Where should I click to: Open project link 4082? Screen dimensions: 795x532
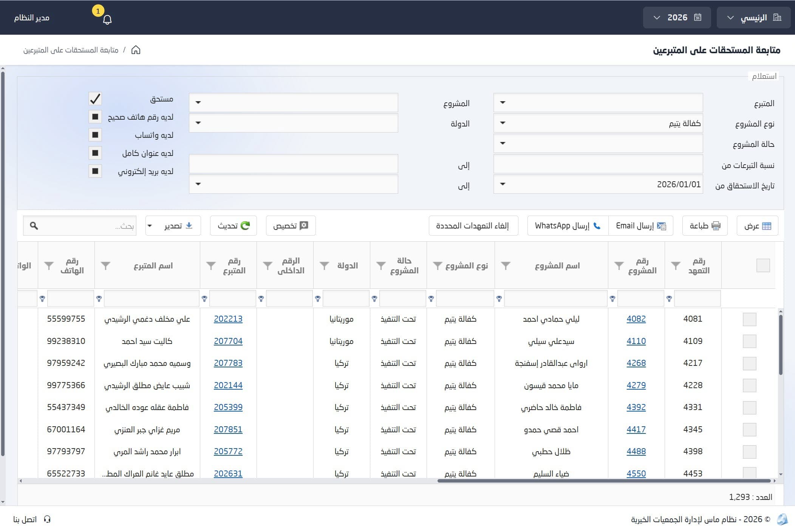point(636,319)
